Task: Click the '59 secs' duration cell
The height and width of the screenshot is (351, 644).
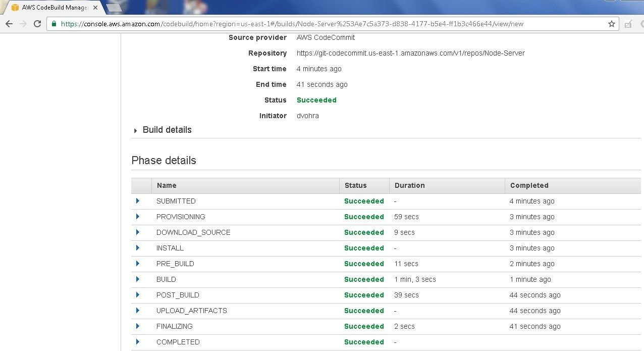Action: (406, 217)
